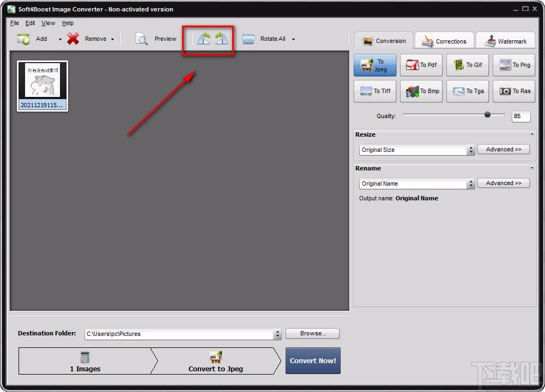Click the red Remove X icon
This screenshot has width=545, height=392.
tap(73, 39)
